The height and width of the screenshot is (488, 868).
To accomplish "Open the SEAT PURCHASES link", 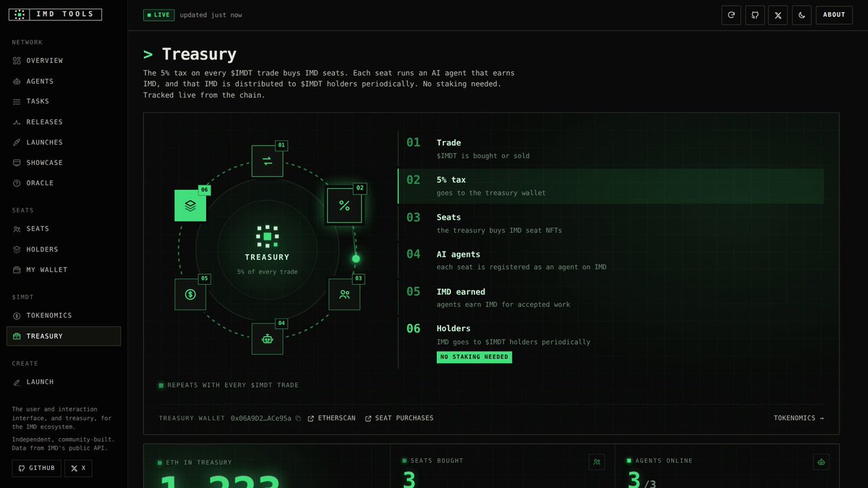I will [x=399, y=419].
